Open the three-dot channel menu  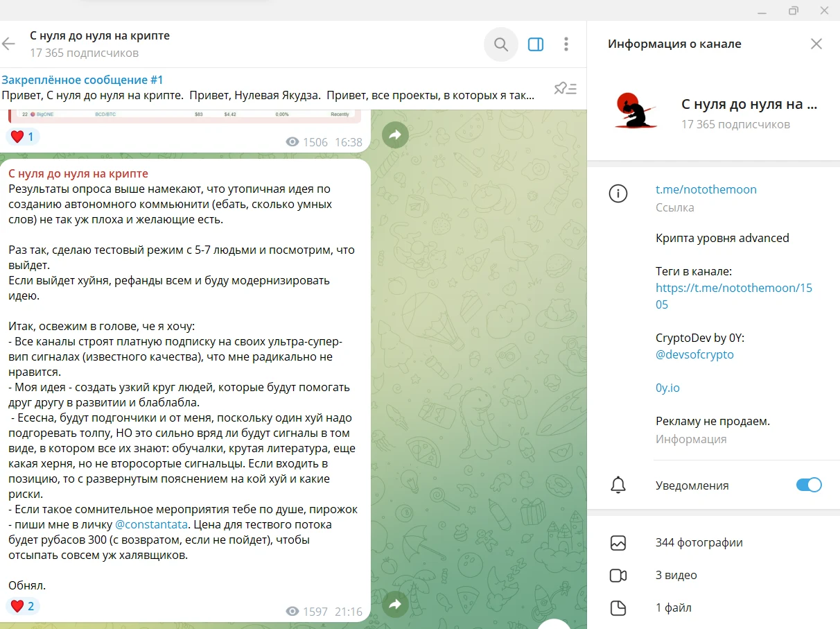coord(566,44)
